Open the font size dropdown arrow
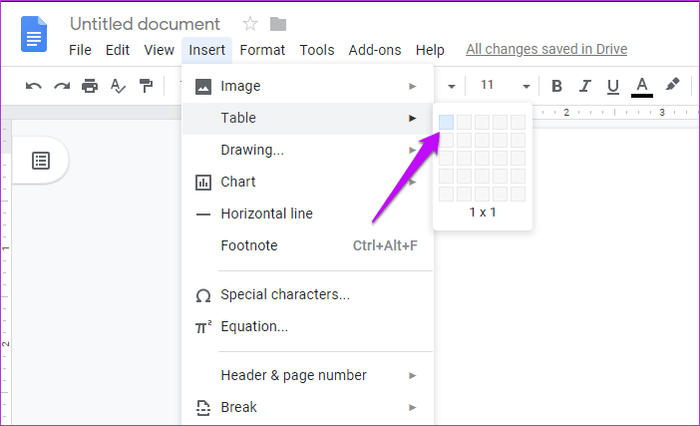 (526, 86)
